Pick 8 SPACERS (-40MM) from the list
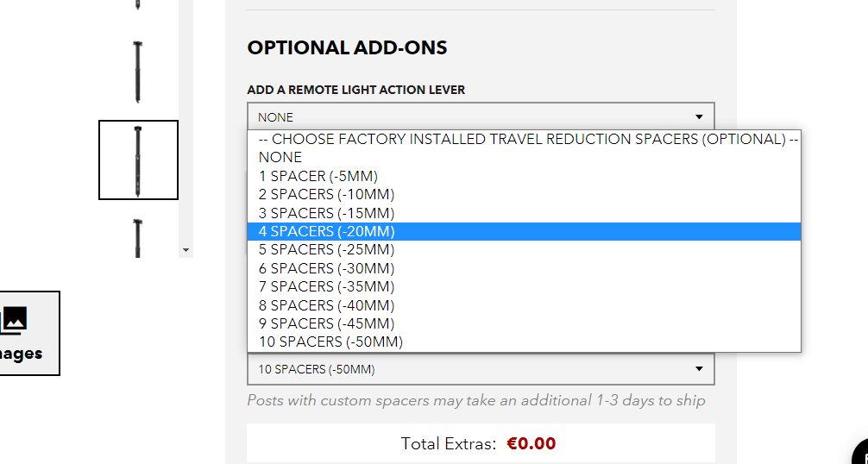The width and height of the screenshot is (868, 464). 326,305
